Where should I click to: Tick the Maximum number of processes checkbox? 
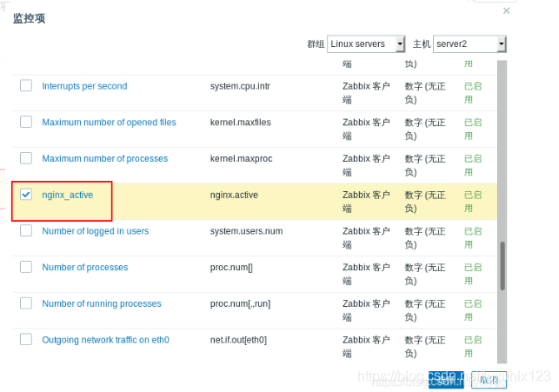[26, 158]
